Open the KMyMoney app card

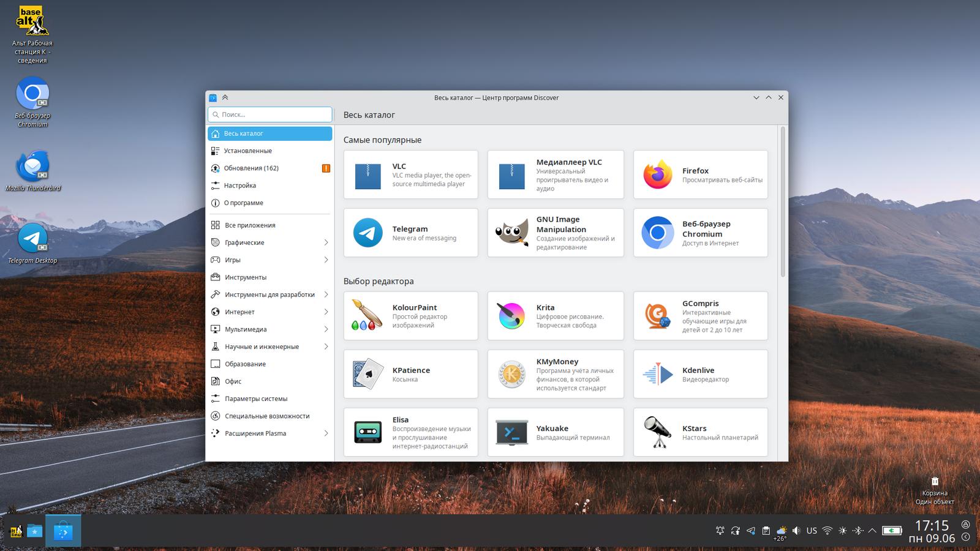(x=556, y=374)
